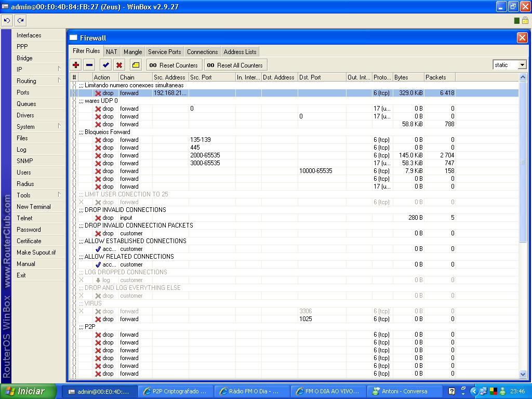The width and height of the screenshot is (532, 399).
Task: Click the red X disable rule icon
Action: coord(119,65)
